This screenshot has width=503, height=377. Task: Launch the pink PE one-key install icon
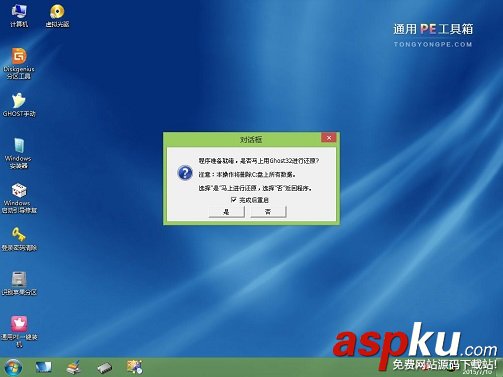tap(19, 331)
